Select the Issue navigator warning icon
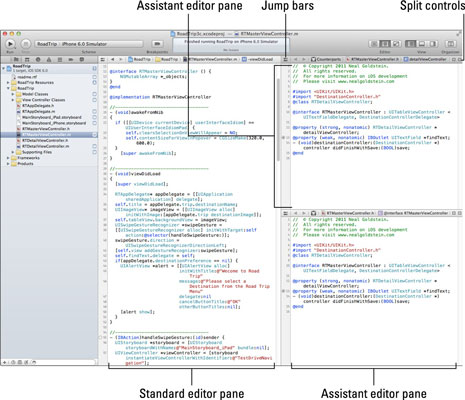Image resolution: width=465 pixels, height=400 pixels. pos(49,59)
